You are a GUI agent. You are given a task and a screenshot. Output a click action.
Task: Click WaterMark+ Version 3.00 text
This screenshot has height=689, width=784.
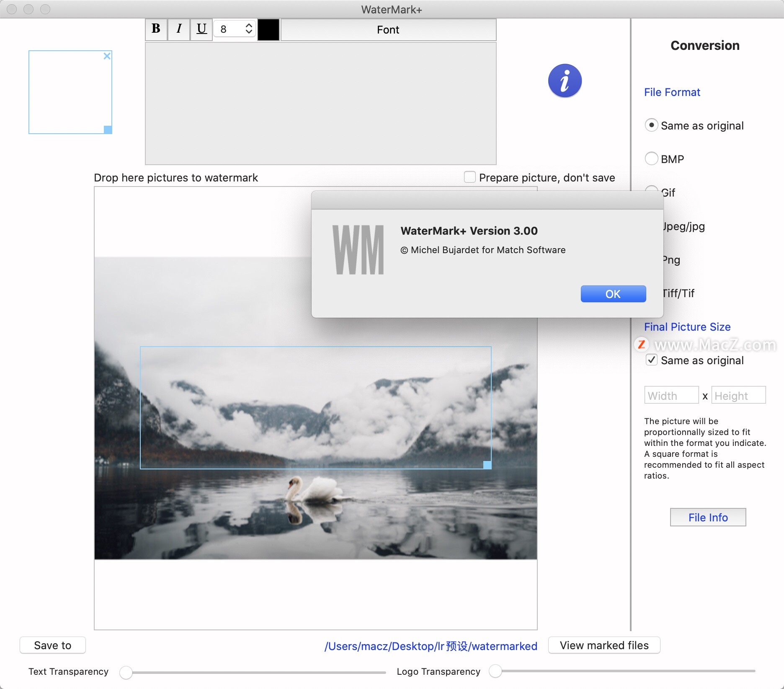469,231
